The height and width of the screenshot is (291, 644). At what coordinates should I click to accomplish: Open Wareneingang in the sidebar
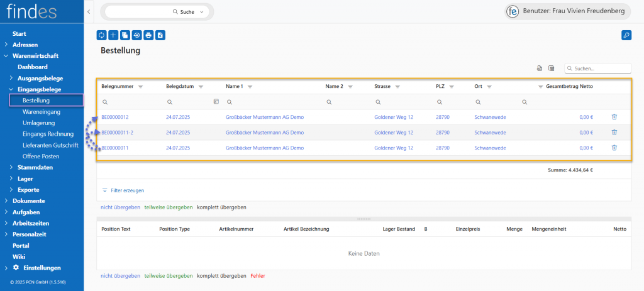tap(42, 111)
